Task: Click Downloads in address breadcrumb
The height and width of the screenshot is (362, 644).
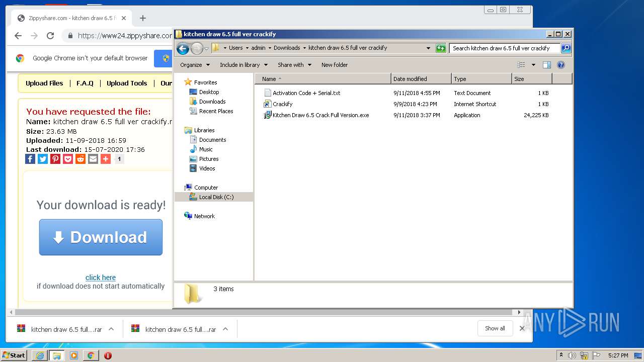Action: (287, 48)
